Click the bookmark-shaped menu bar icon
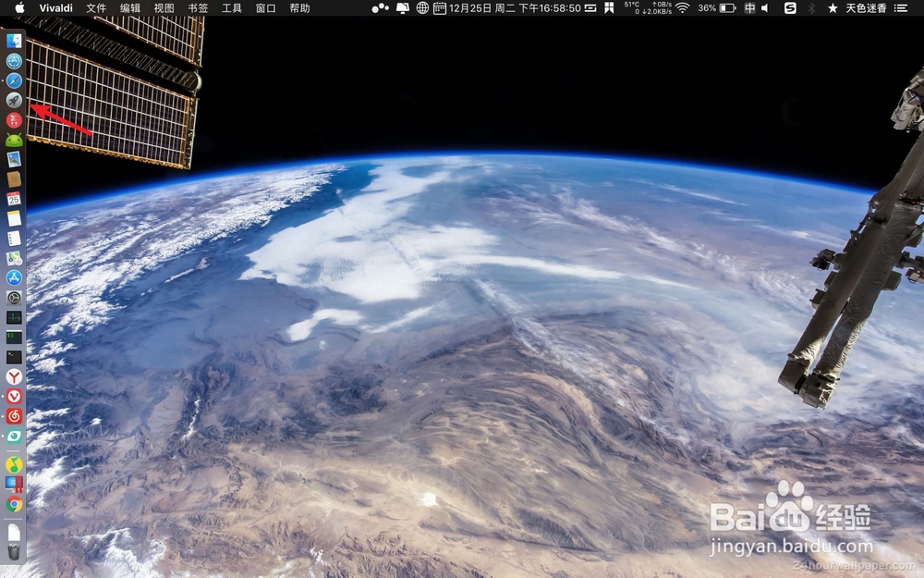The image size is (924, 578). coord(609,8)
